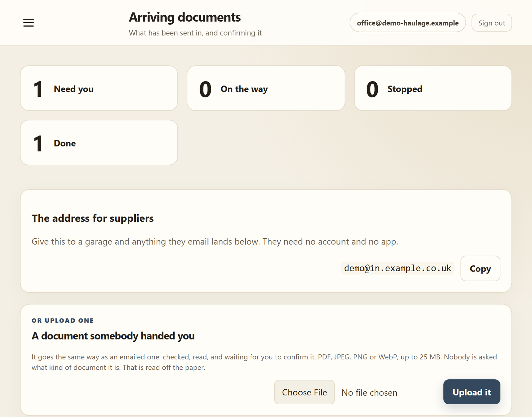The image size is (532, 417).
Task: Click The address for suppliers heading
Action: pos(92,218)
